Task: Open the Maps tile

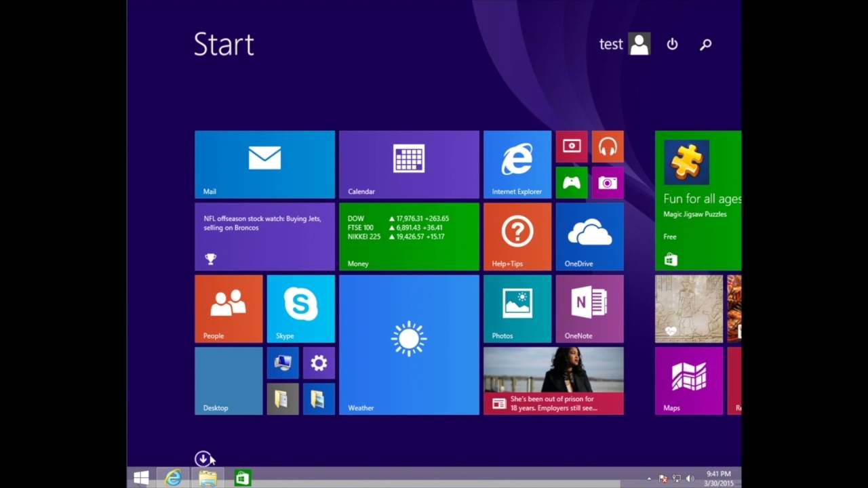Action: tap(689, 381)
